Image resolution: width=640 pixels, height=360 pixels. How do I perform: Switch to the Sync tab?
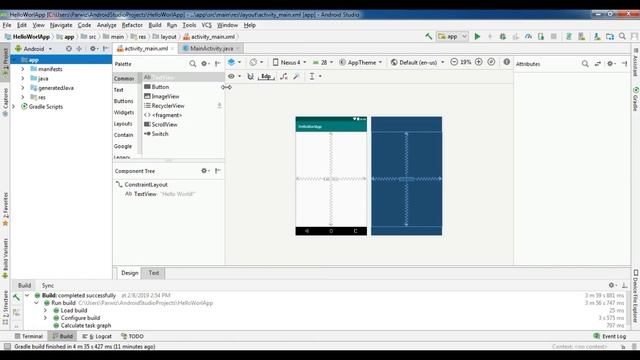(48, 285)
